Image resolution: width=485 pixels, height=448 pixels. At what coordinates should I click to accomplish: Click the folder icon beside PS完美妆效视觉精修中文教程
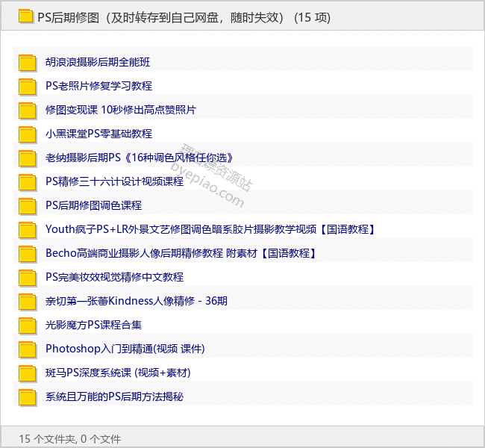click(x=27, y=278)
